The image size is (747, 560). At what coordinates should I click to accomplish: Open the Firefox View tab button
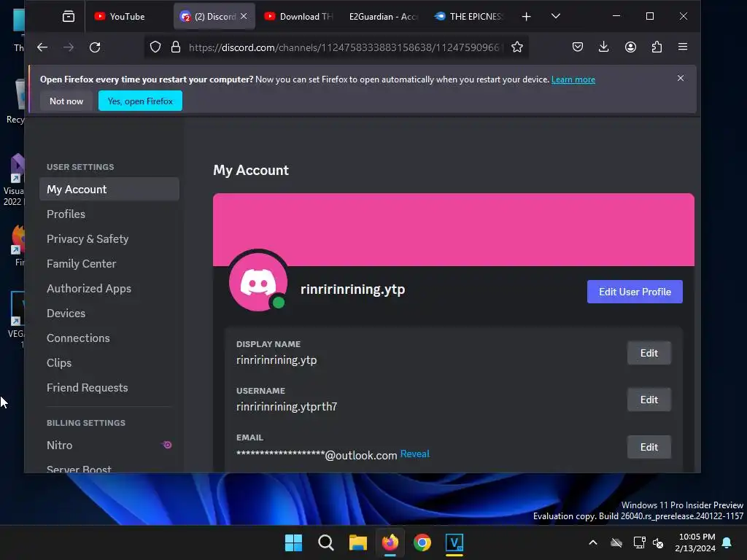tap(69, 17)
